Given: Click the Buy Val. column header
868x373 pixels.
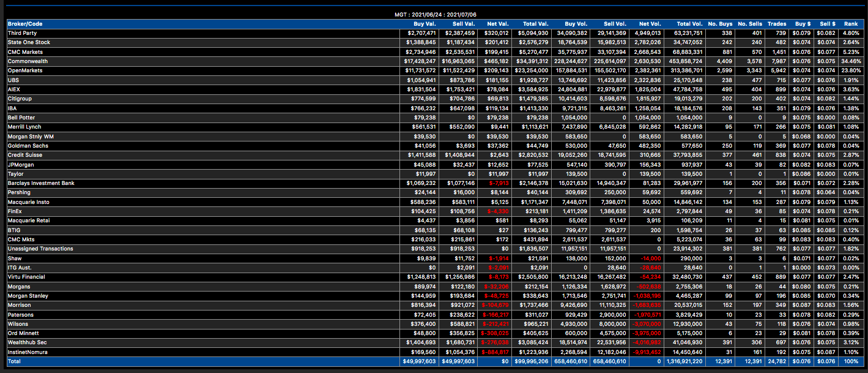Looking at the screenshot, I should [425, 24].
